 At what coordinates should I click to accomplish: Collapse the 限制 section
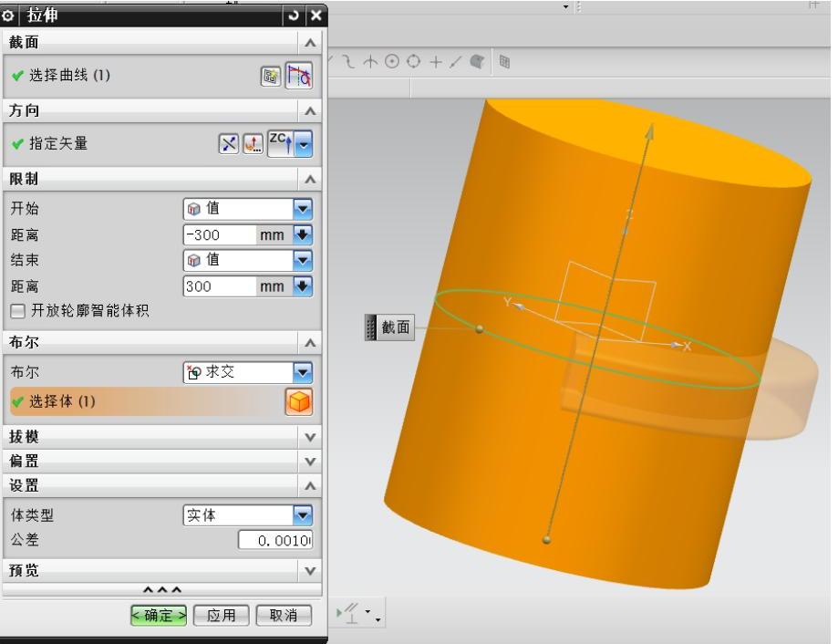310,179
